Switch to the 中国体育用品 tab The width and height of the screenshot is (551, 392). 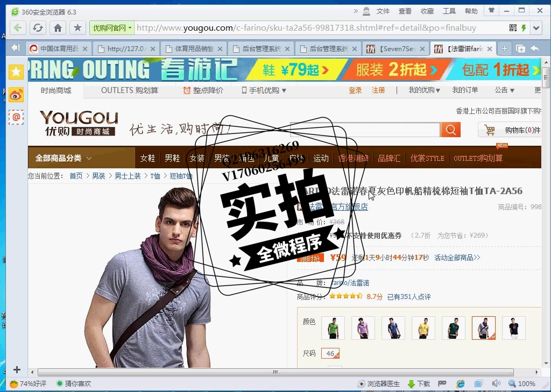(59, 48)
